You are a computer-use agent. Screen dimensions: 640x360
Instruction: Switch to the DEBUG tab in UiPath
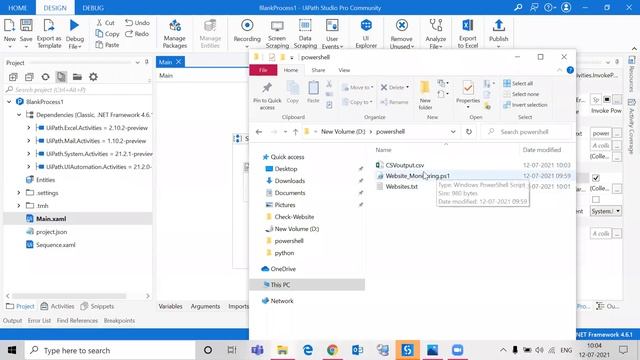[x=93, y=8]
